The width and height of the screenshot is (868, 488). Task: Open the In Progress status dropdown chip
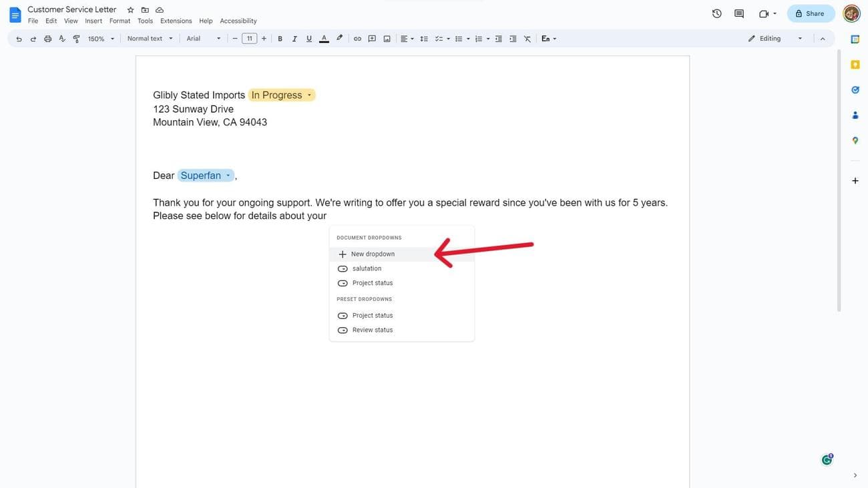pos(282,95)
